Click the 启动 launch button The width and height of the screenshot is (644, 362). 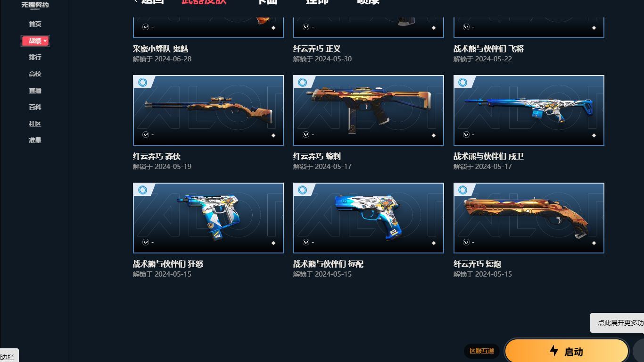(567, 351)
